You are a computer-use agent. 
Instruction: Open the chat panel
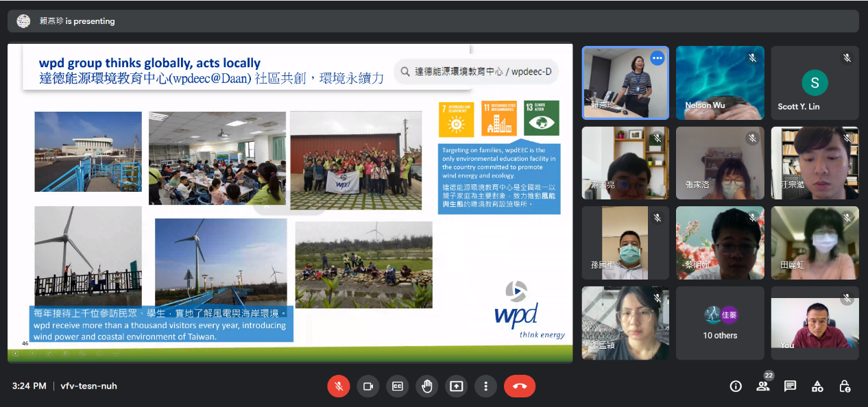coord(790,386)
